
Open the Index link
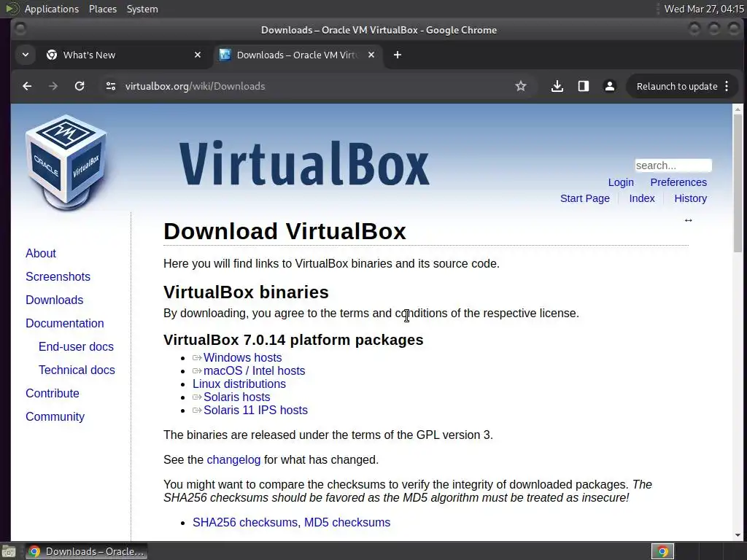tap(642, 198)
